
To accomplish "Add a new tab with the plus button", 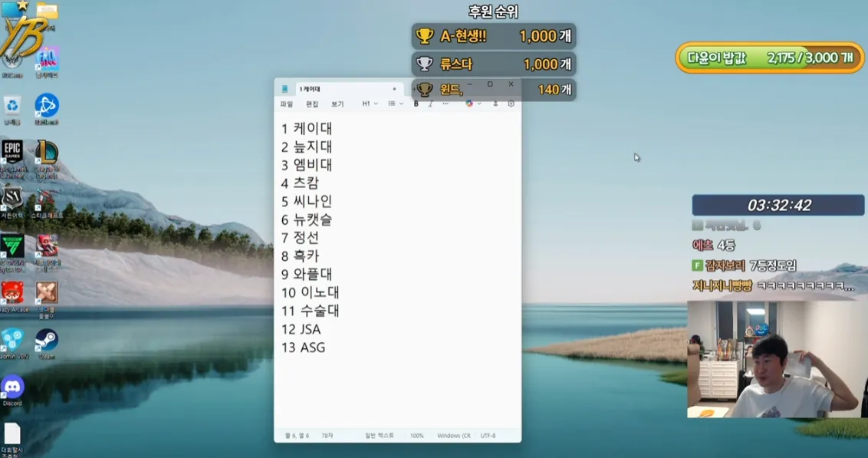I will [414, 89].
